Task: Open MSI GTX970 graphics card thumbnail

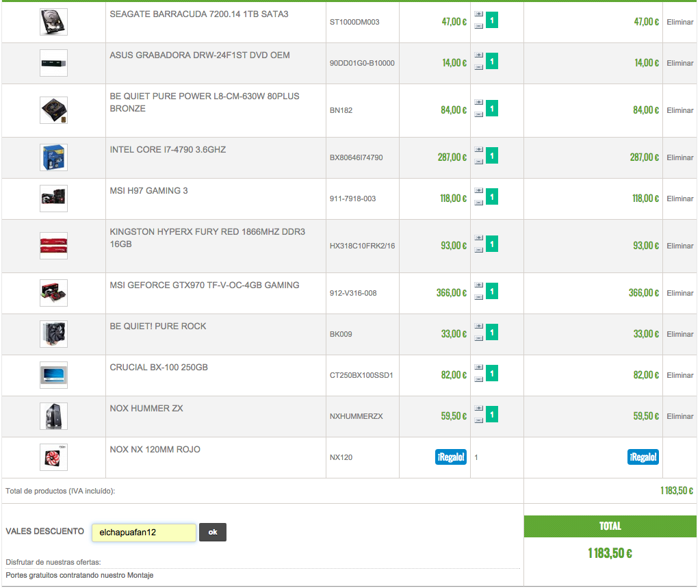Action: click(x=53, y=294)
